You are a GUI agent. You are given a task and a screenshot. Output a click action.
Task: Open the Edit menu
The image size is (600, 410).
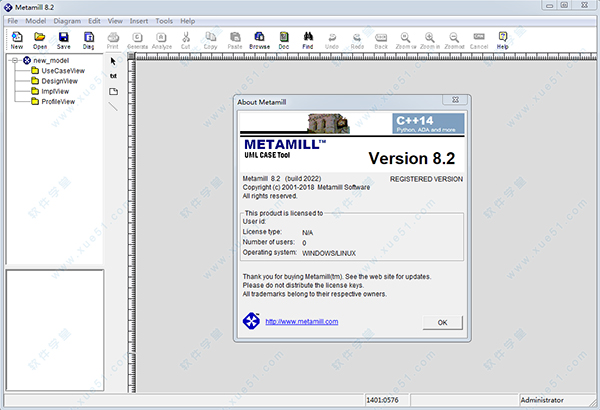pyautogui.click(x=94, y=21)
